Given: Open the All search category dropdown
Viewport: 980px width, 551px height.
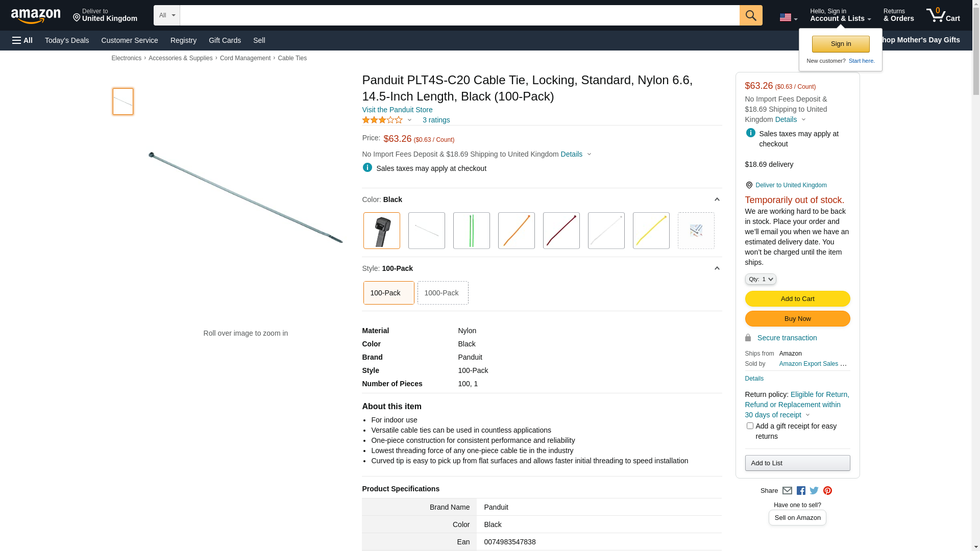Looking at the screenshot, I should pos(166,15).
